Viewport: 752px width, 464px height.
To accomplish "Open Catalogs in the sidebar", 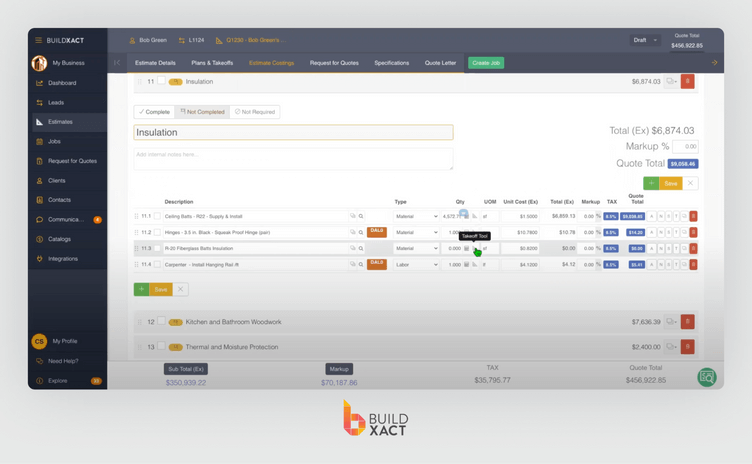I will tap(59, 239).
